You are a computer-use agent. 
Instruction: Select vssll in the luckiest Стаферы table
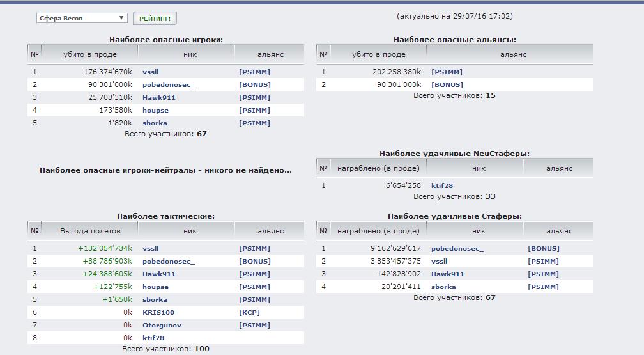click(x=439, y=262)
